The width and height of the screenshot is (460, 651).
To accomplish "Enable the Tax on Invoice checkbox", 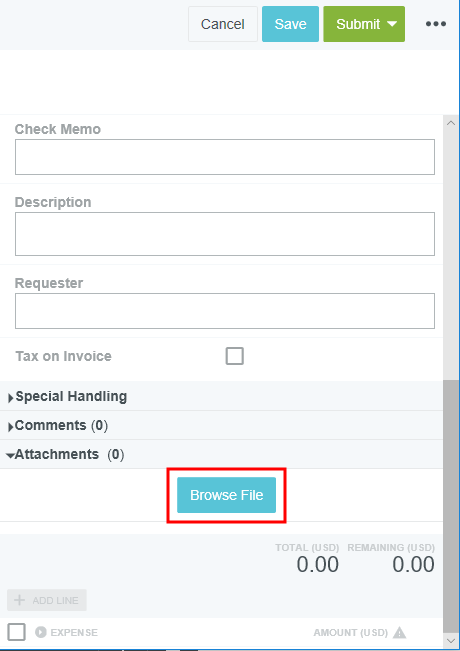I will pyautogui.click(x=235, y=356).
